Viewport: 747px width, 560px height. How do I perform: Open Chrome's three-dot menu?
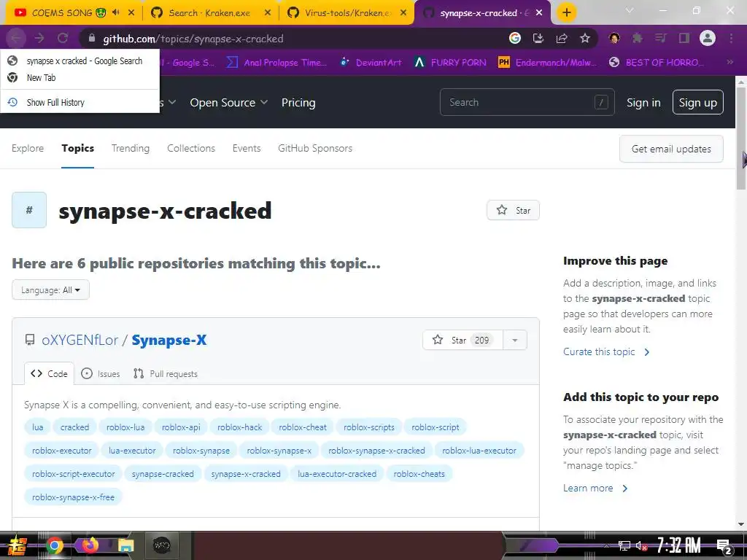[x=731, y=38]
